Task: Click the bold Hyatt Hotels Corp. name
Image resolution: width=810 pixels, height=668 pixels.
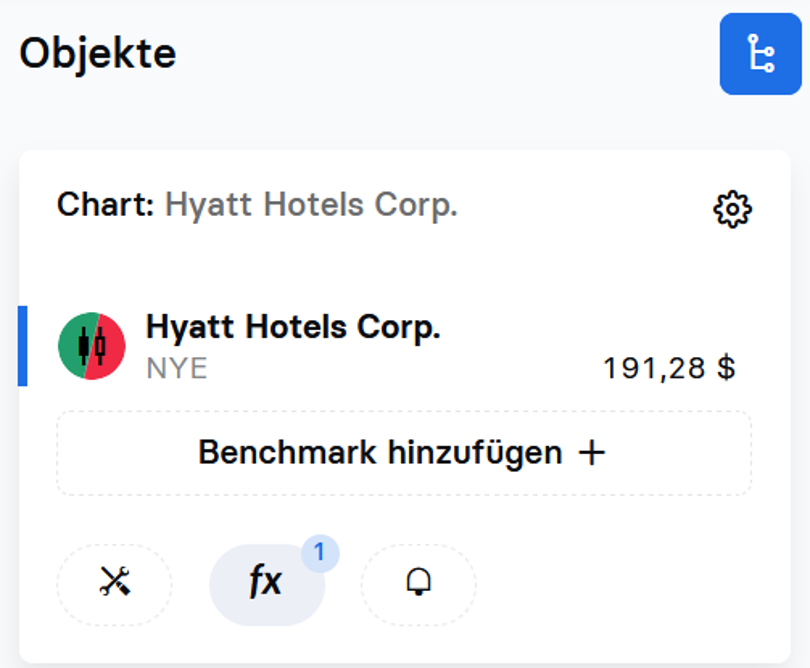Action: click(293, 328)
